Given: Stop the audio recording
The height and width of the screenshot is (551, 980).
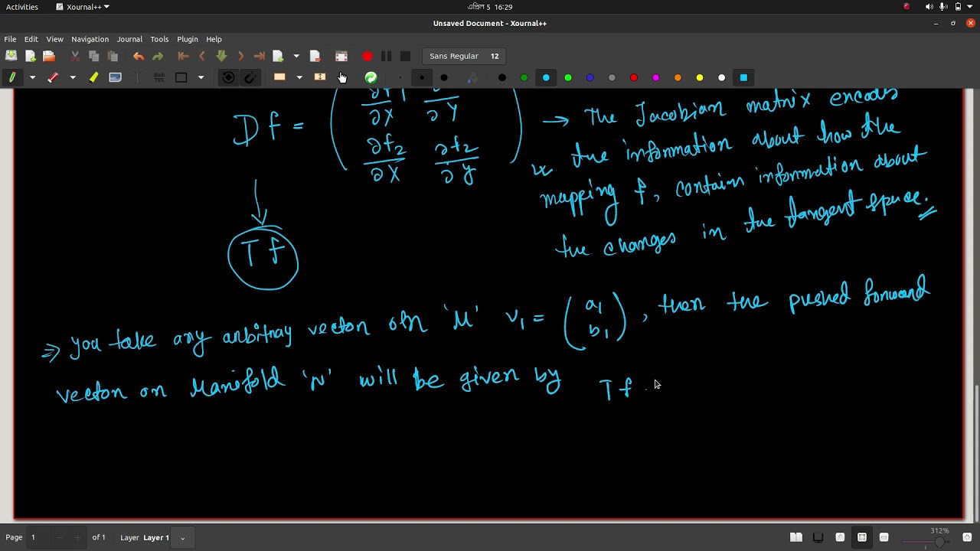Looking at the screenshot, I should (x=405, y=56).
